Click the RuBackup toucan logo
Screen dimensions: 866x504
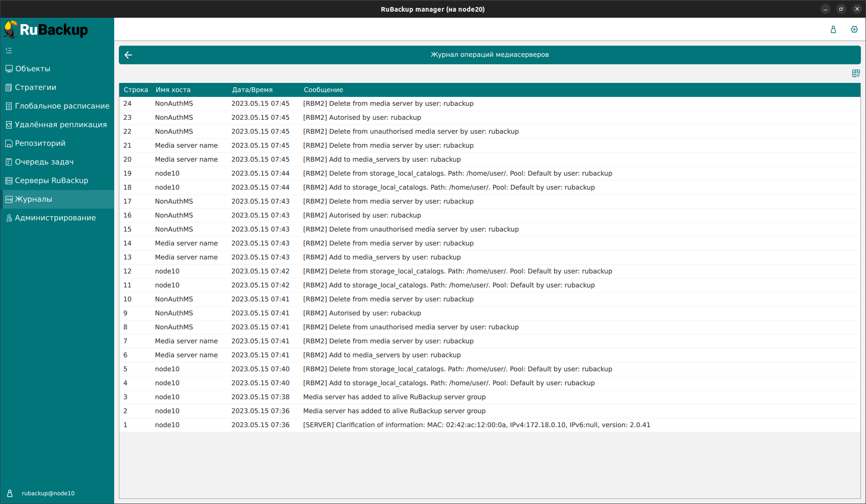point(11,29)
